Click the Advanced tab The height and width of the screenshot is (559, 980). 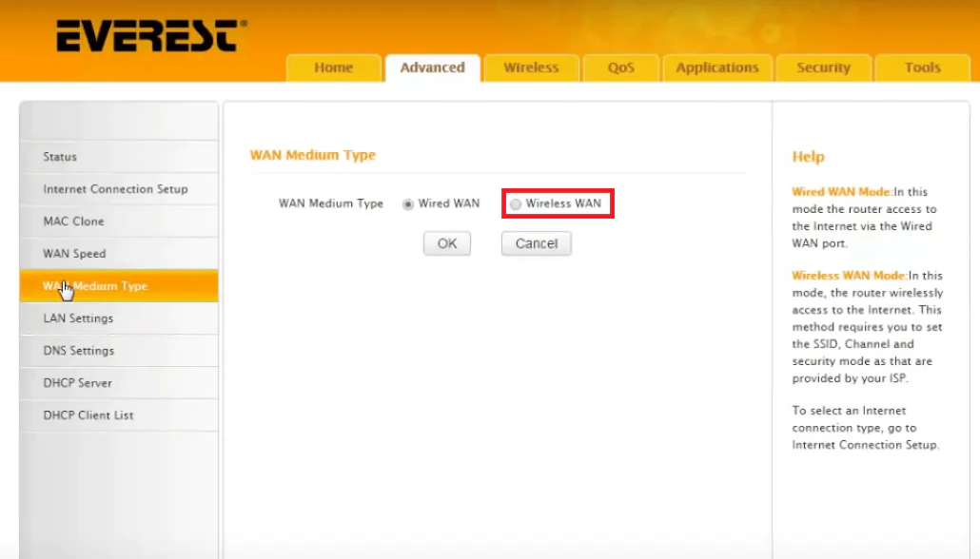click(432, 67)
